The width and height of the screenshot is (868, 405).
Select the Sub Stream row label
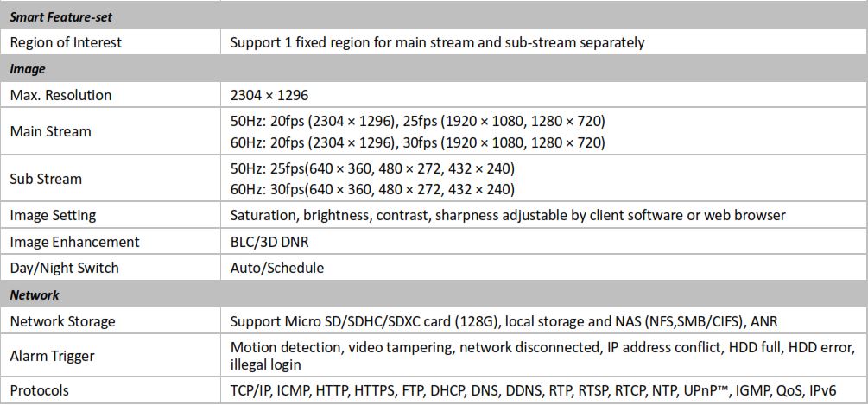(x=46, y=179)
